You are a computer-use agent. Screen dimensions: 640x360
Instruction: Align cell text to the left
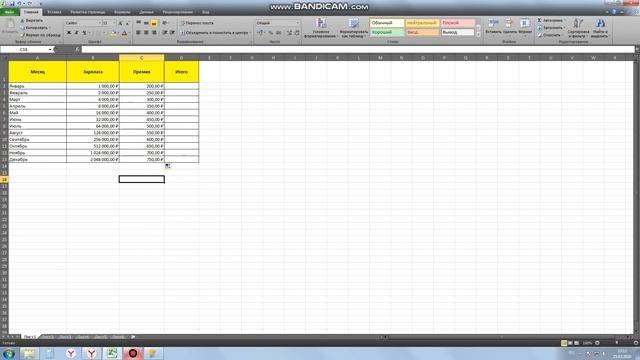point(139,32)
